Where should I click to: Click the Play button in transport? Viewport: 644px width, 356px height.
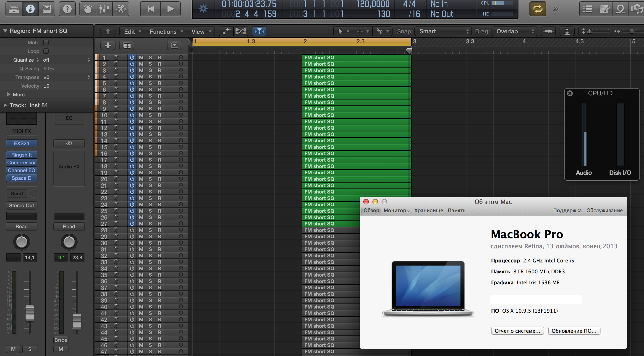(x=170, y=9)
